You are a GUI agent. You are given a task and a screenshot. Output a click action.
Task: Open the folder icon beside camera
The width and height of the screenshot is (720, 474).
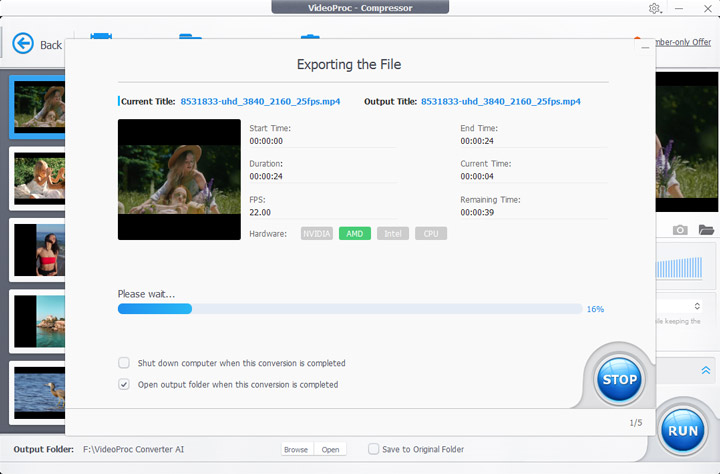tap(706, 230)
